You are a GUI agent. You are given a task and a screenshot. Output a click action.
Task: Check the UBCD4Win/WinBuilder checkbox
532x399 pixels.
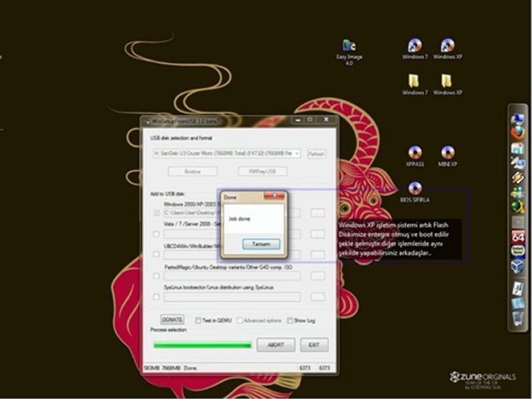156,254
